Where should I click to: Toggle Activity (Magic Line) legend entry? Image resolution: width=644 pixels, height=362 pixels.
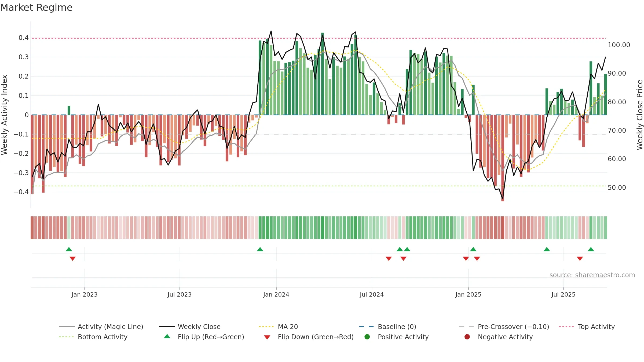pyautogui.click(x=101, y=327)
